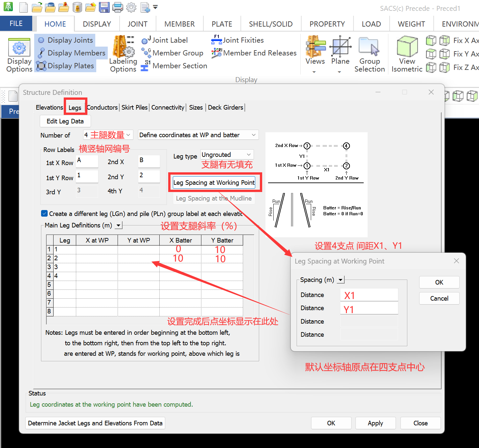Toggle Display Joints option
This screenshot has height=448, width=479.
point(65,40)
